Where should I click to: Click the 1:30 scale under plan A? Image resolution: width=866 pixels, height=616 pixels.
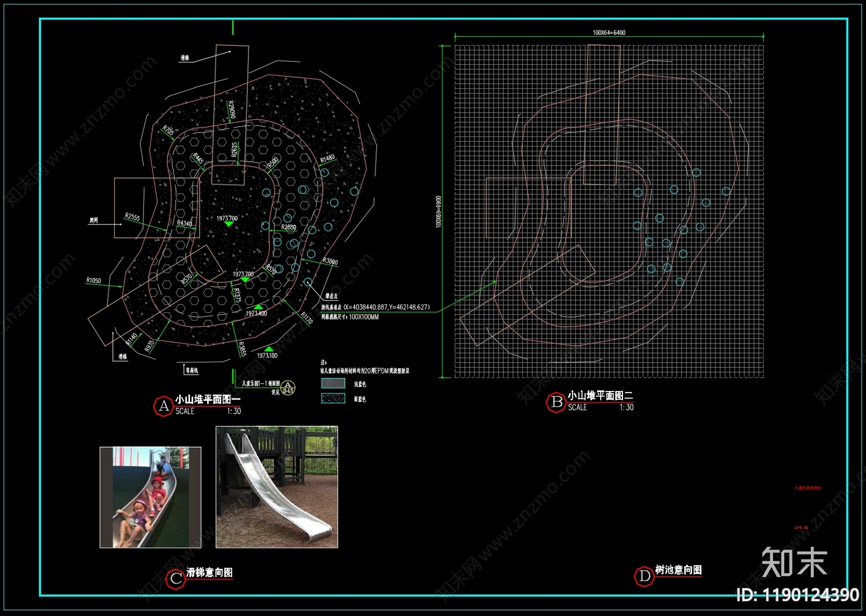234,412
